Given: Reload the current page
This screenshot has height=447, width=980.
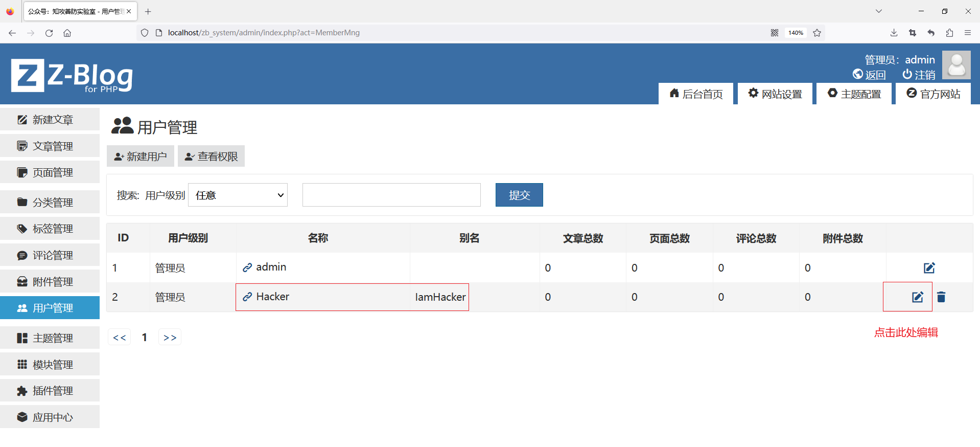Looking at the screenshot, I should pos(49,33).
